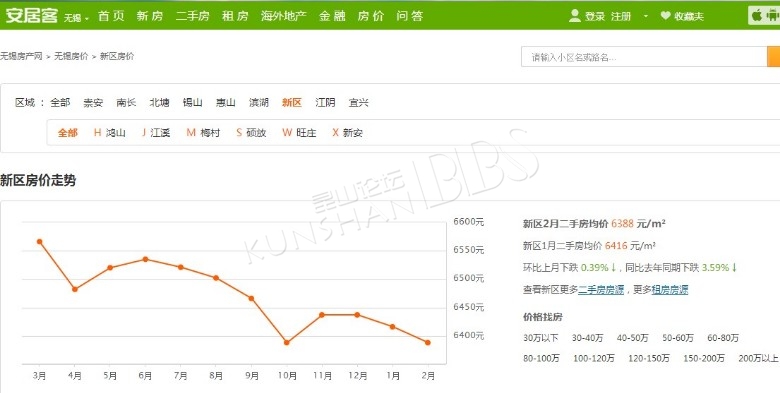Expand the dropdown arrow after 注册
Viewport: 780px width, 393px height.
click(646, 16)
